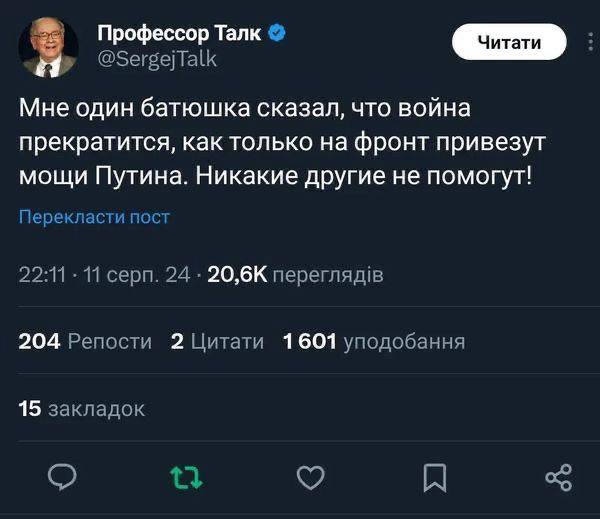The width and height of the screenshot is (600, 519).
Task: Open the share icon options
Action: 558,478
